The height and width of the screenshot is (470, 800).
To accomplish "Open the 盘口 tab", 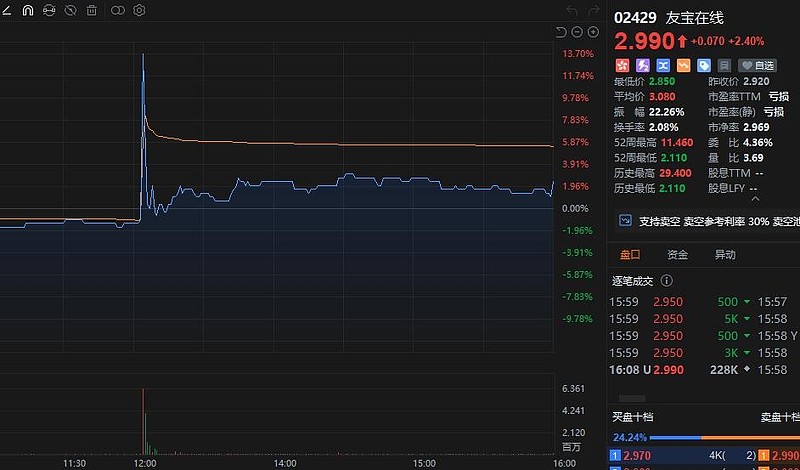I will (x=630, y=255).
